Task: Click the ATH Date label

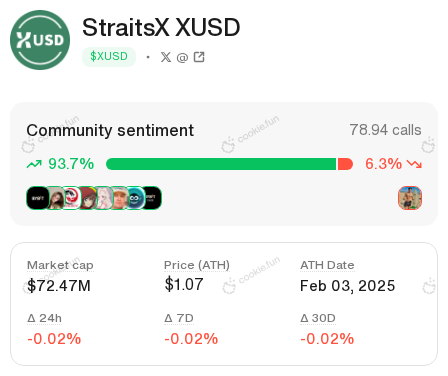Action: [327, 265]
